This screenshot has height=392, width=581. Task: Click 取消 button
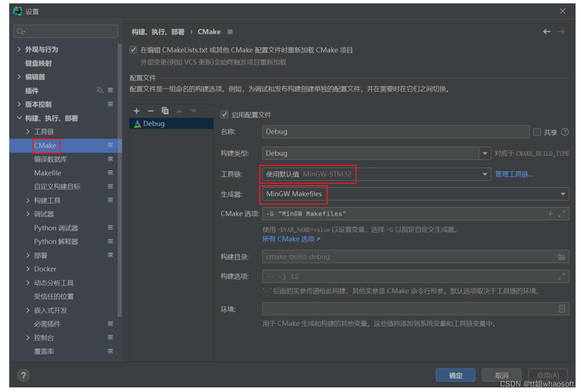(x=501, y=375)
